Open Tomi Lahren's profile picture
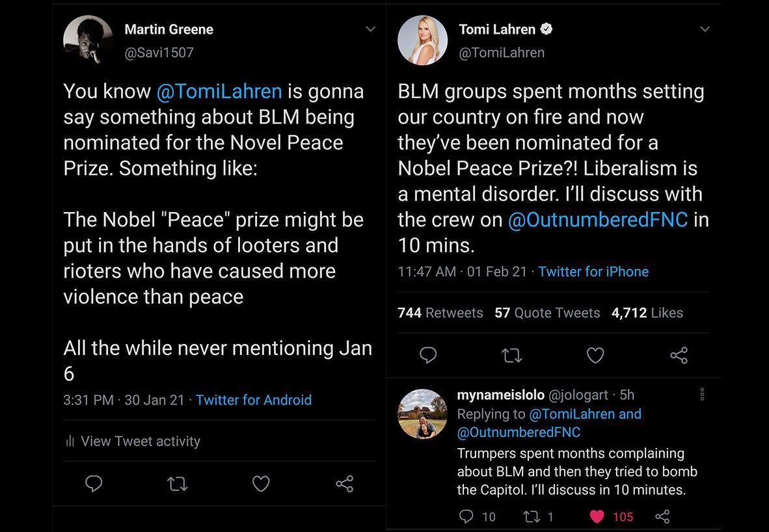 (x=422, y=40)
